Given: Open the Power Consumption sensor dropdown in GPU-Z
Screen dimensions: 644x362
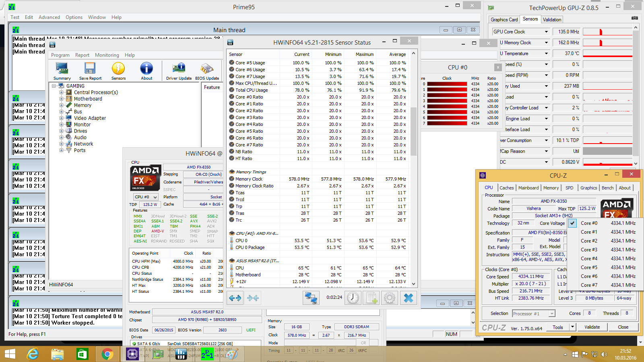Looking at the screenshot, I should coord(546,140).
